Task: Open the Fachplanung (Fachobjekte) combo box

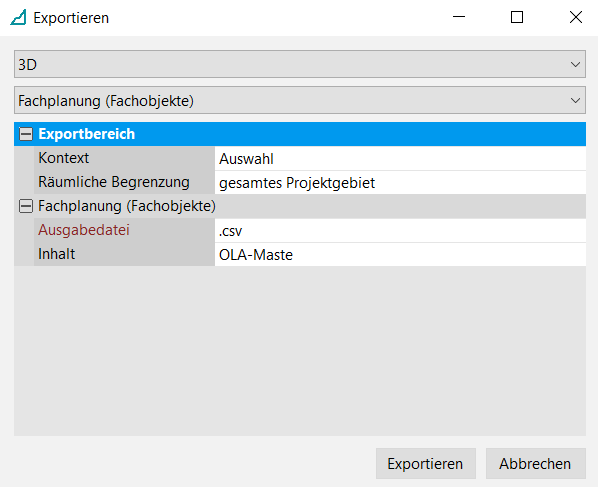Action: coord(300,100)
